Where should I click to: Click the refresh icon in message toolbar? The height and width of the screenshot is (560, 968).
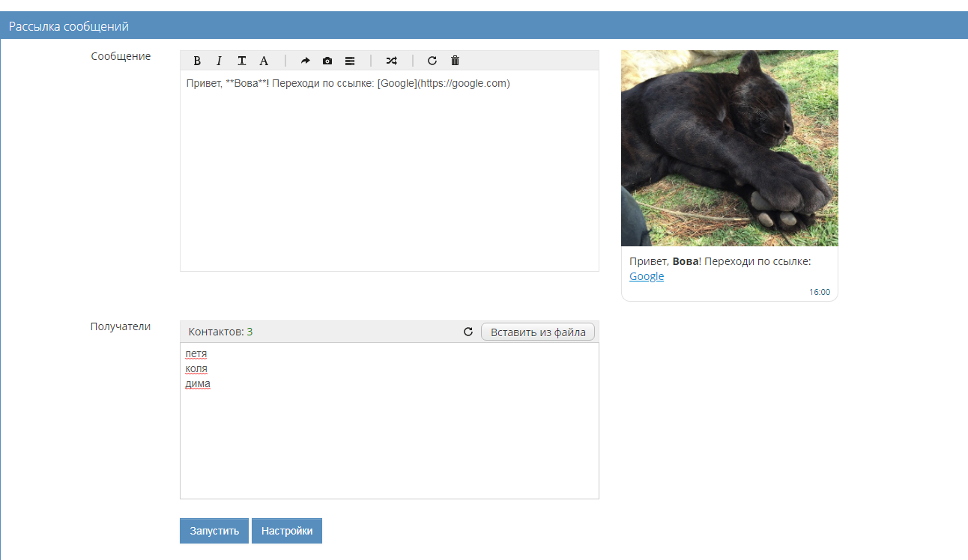pos(432,61)
